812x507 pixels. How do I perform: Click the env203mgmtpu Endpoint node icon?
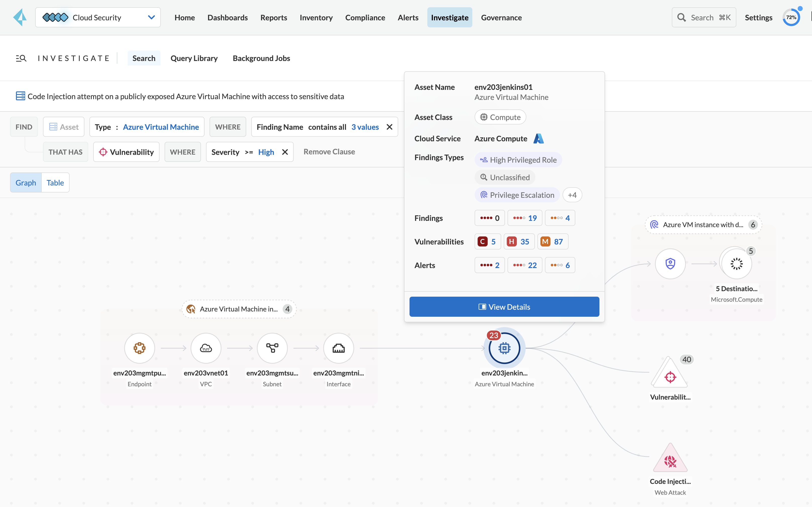[139, 348]
